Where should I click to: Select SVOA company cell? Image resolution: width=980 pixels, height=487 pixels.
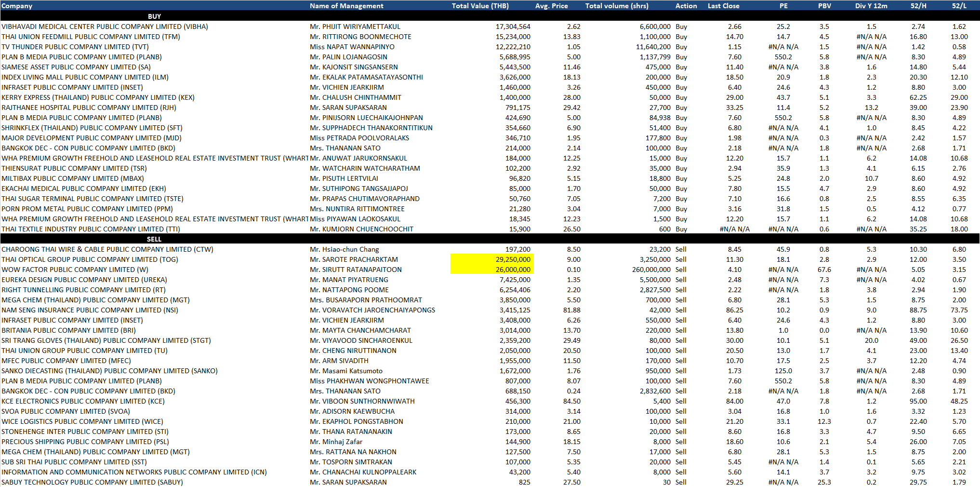pyautogui.click(x=66, y=411)
